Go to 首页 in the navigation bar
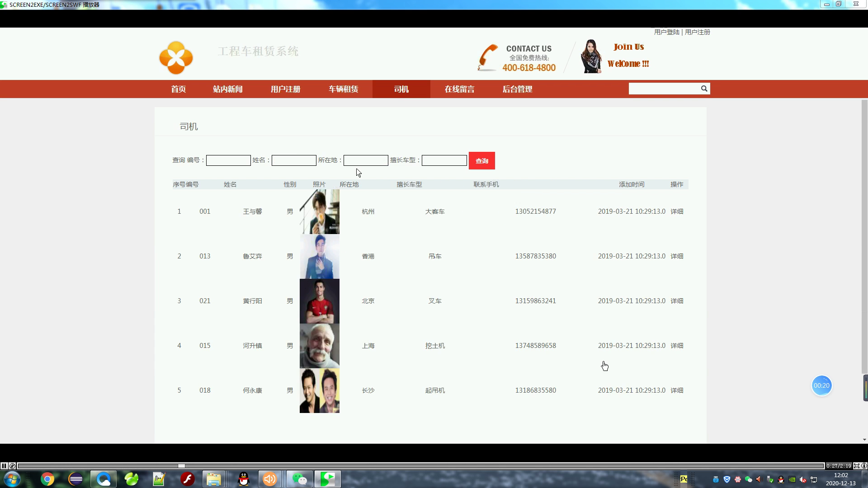This screenshot has width=868, height=488. point(178,89)
